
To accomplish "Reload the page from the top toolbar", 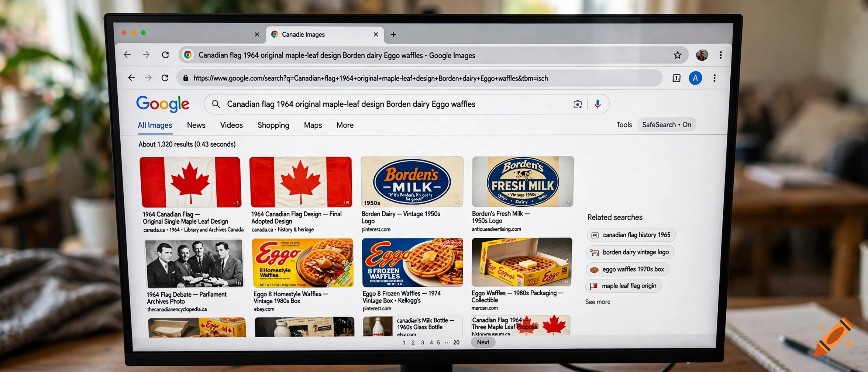I will pos(165,55).
